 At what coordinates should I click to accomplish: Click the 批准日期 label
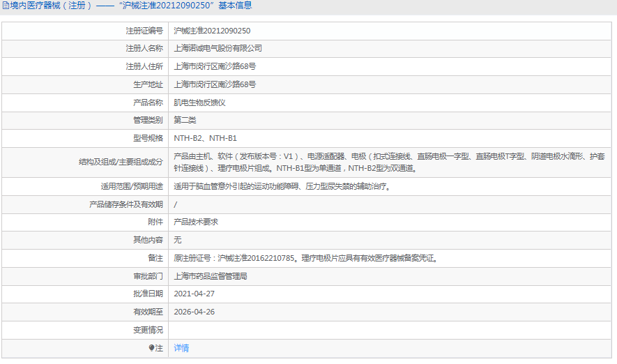click(148, 294)
